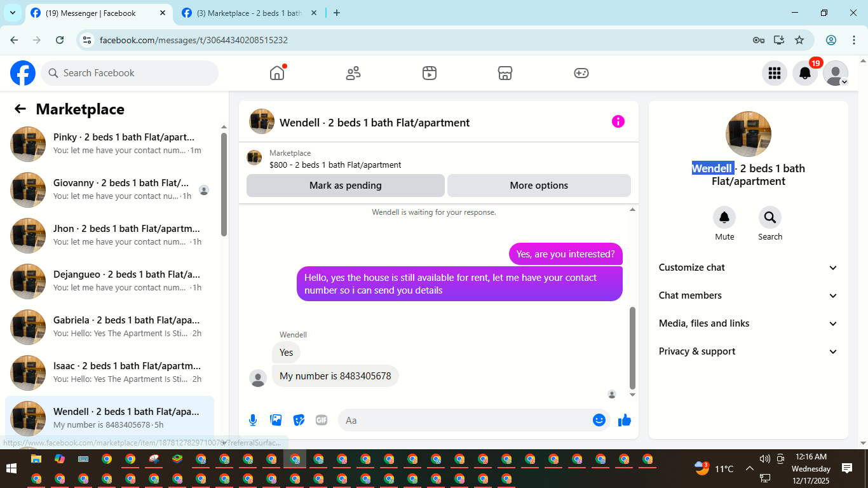Image resolution: width=868 pixels, height=488 pixels.
Task: Open a new browser tab
Action: (x=337, y=13)
